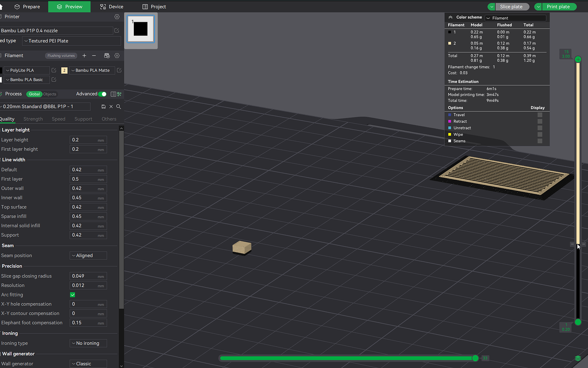Screen dimensions: 588x368
Task: Switch to the Device tab
Action: pos(112,7)
